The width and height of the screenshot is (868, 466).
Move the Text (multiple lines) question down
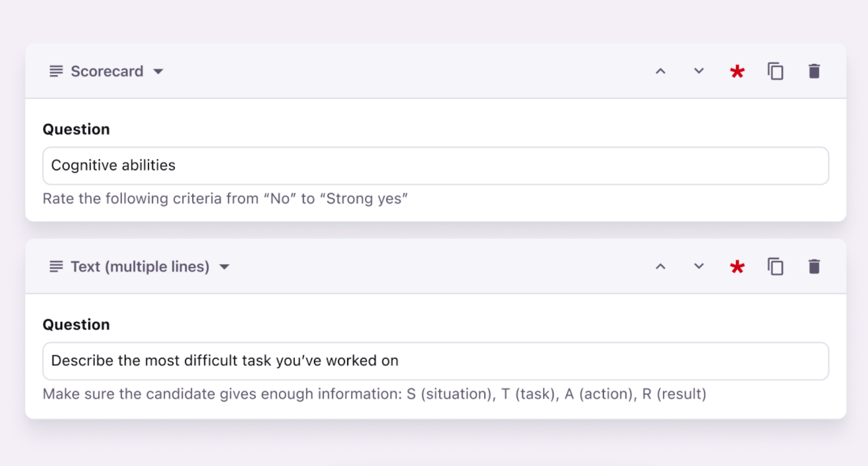(699, 266)
